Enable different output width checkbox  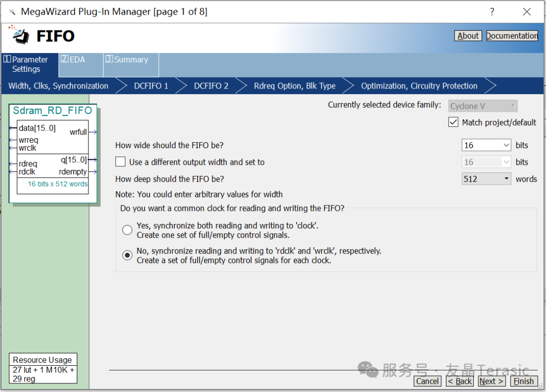120,162
